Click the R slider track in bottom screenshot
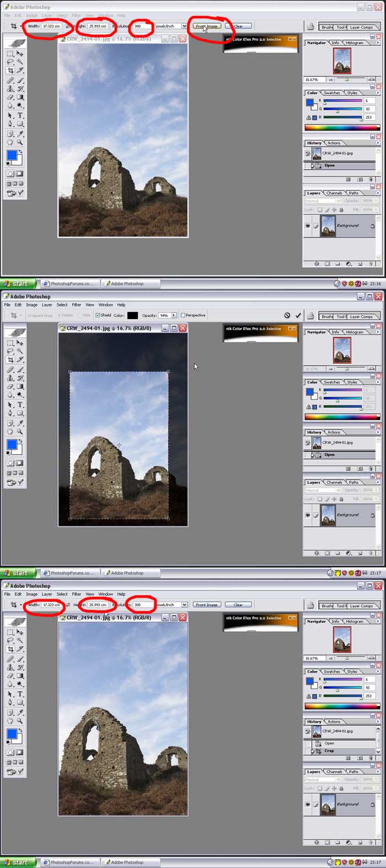386x868 pixels. (x=342, y=680)
